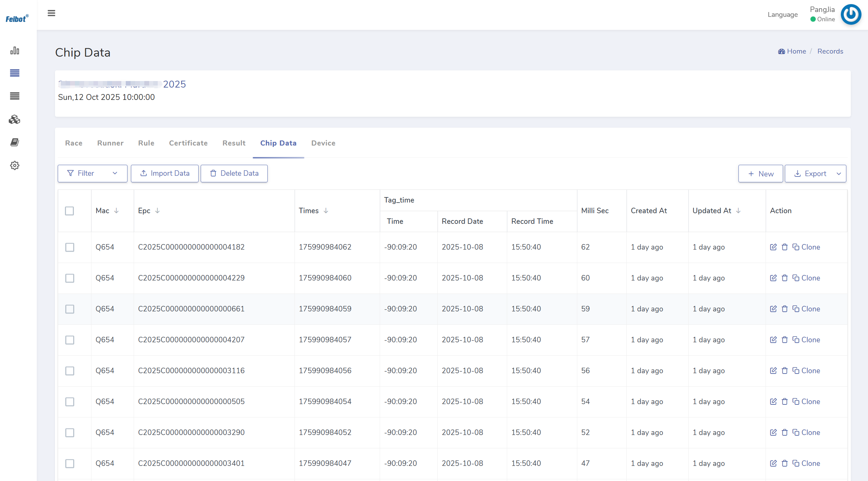
Task: Click edit icon for chip 4182 row
Action: (773, 247)
